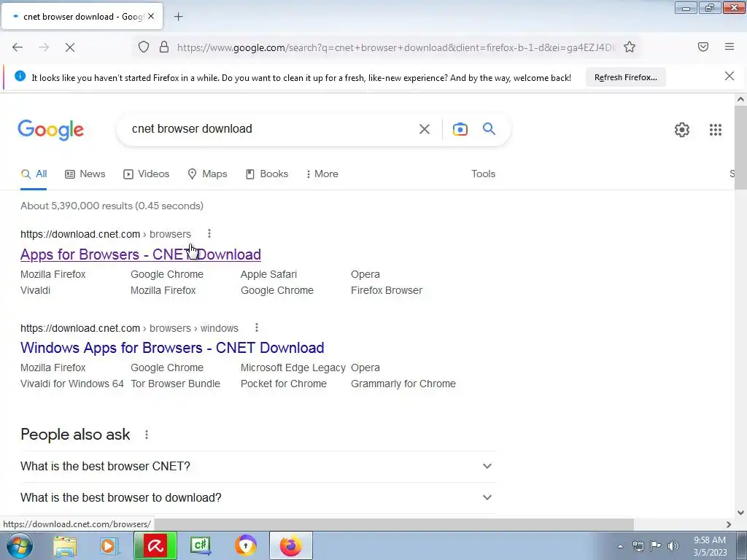Open the Windows Start menu

(x=20, y=545)
